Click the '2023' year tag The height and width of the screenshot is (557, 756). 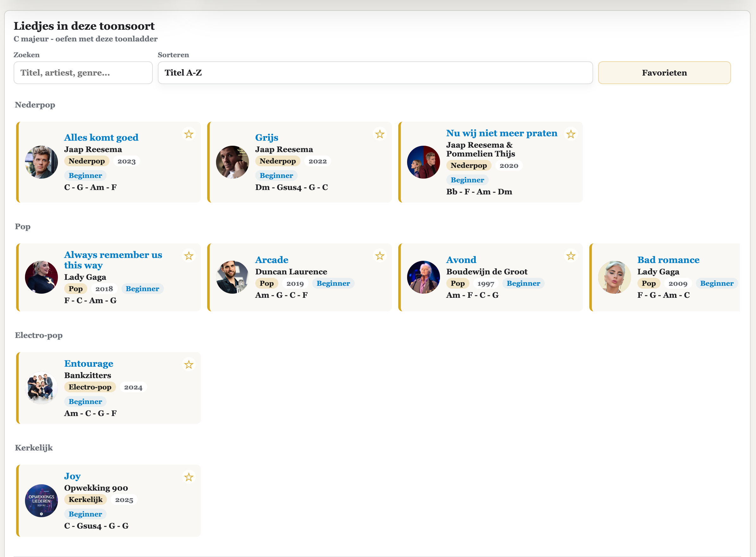(127, 161)
